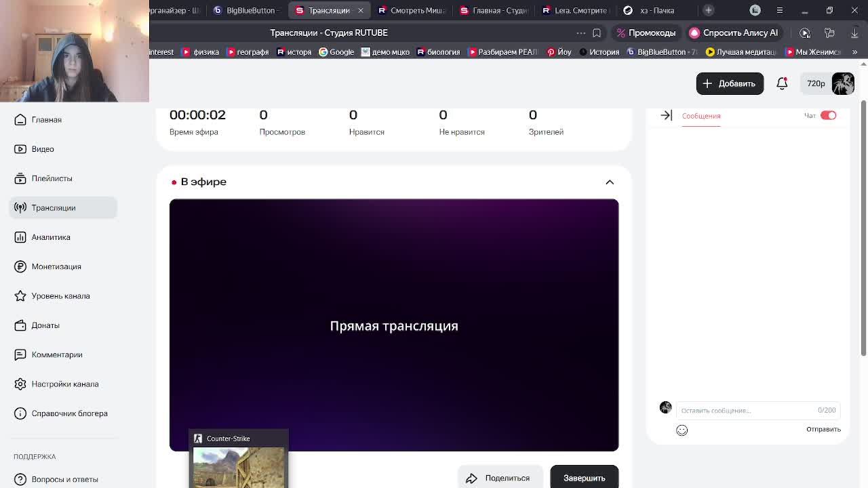Click Спросить Алису AI button
This screenshot has height=488, width=868.
pos(734,33)
